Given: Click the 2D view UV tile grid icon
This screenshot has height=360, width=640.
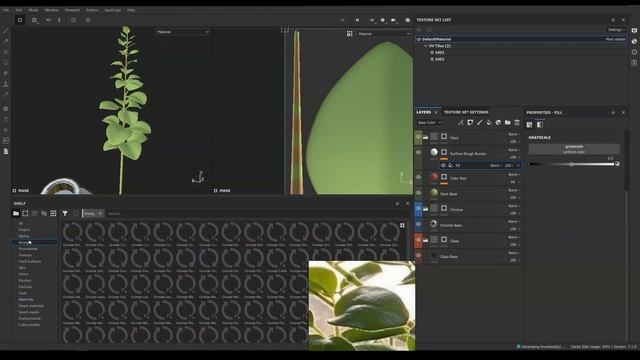Looking at the screenshot, I should pyautogui.click(x=349, y=34).
